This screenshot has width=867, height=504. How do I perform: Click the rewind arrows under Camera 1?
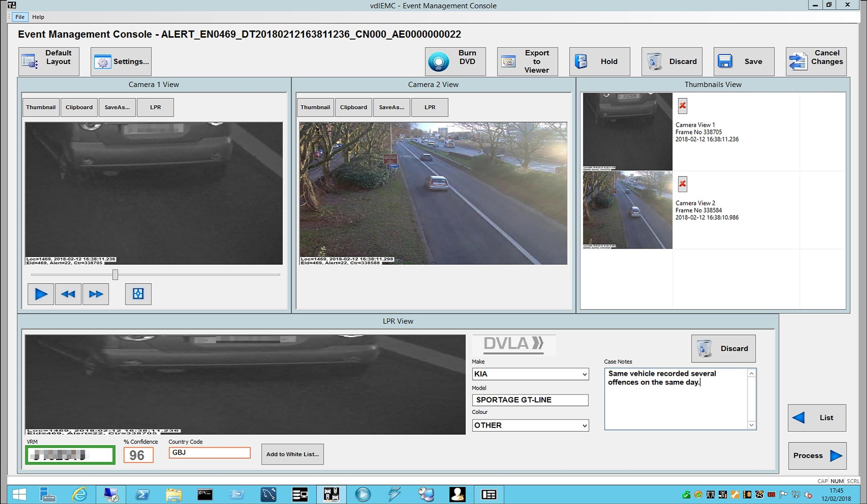pos(68,294)
